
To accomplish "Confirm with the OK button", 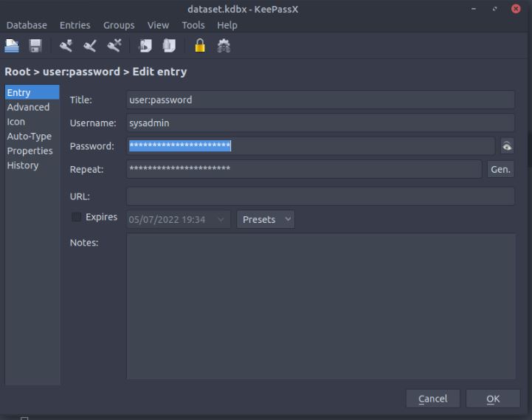I will (x=493, y=399).
